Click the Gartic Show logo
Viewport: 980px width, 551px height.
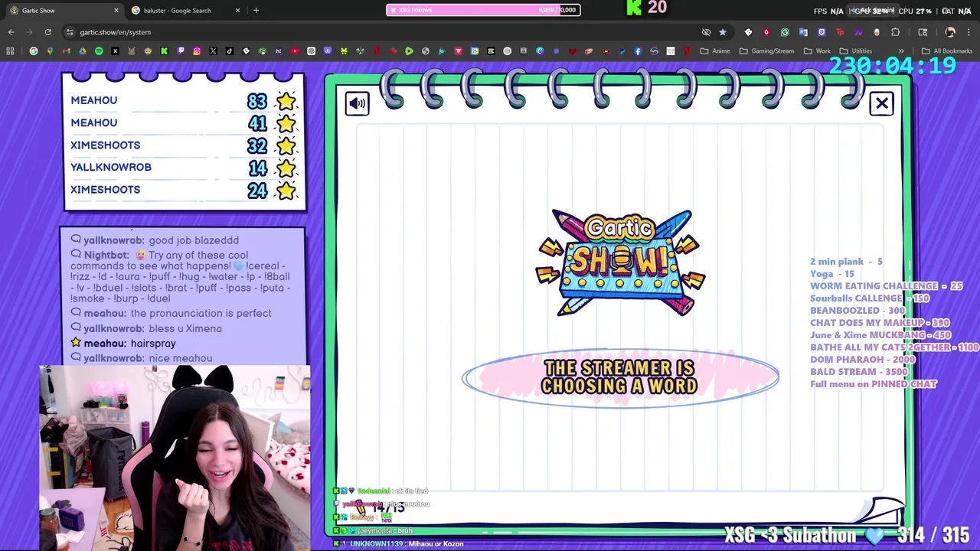pos(620,262)
